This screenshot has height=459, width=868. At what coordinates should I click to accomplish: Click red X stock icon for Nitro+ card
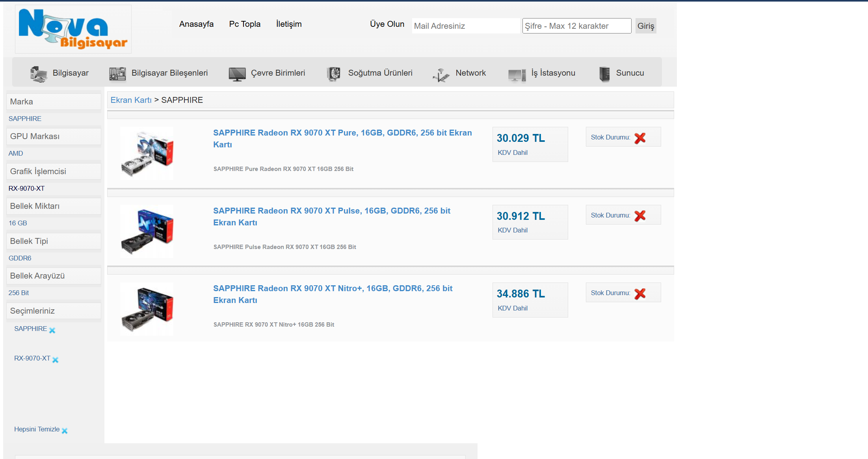640,294
